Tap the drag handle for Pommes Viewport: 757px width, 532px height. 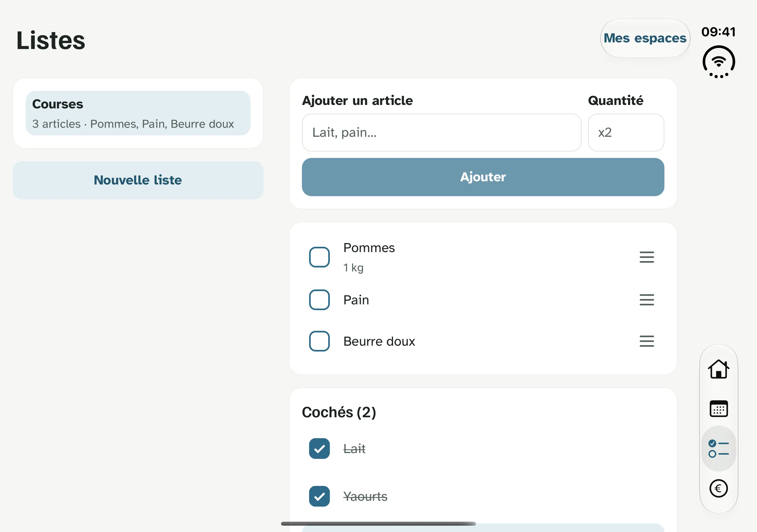click(647, 257)
